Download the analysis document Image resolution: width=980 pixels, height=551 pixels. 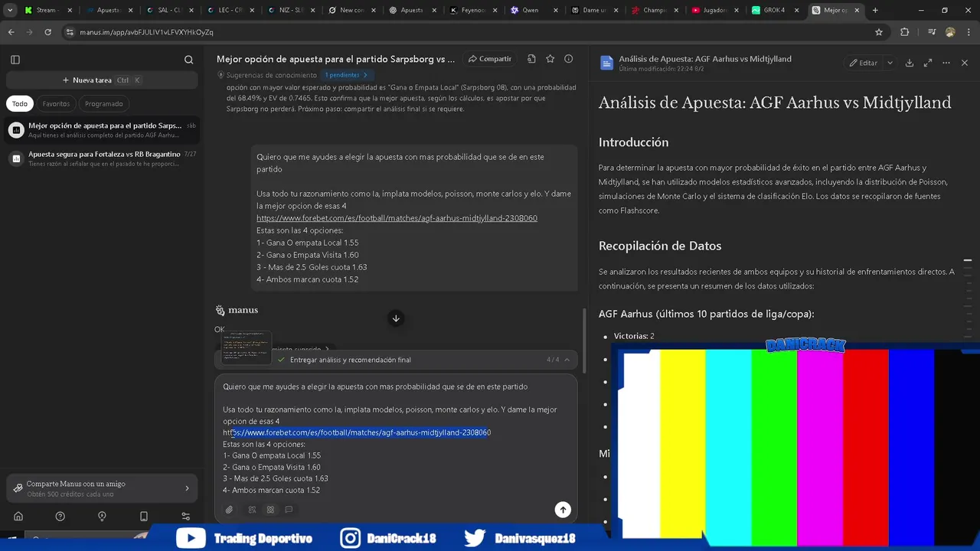coord(910,63)
